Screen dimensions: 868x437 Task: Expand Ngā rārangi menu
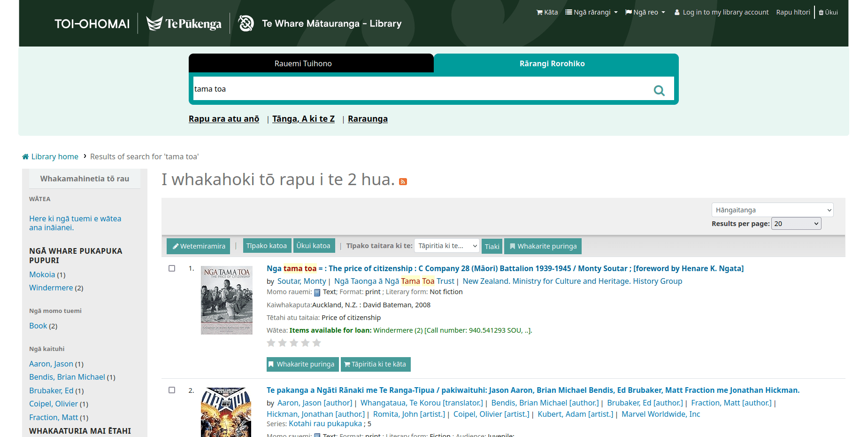click(x=591, y=12)
